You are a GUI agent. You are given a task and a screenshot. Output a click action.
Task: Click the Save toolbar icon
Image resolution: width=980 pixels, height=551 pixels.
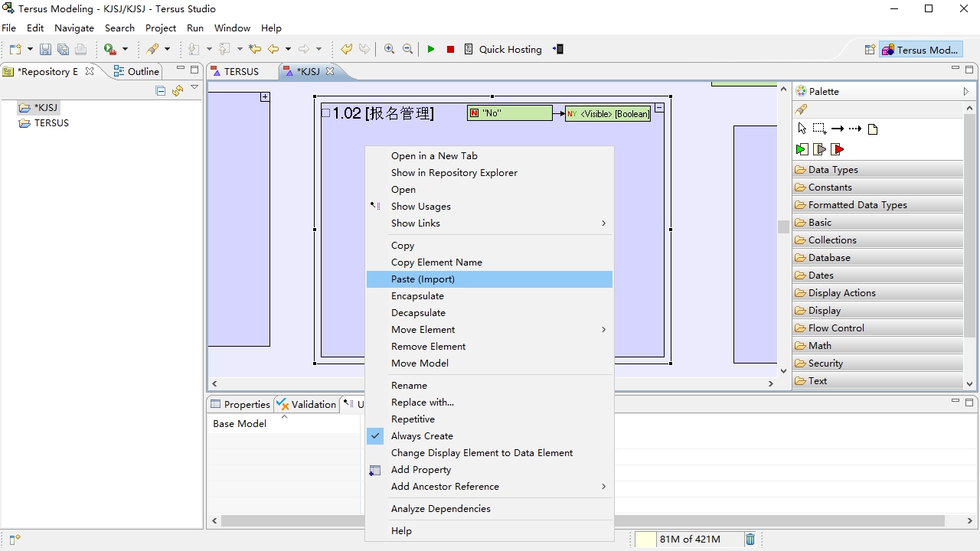tap(45, 49)
